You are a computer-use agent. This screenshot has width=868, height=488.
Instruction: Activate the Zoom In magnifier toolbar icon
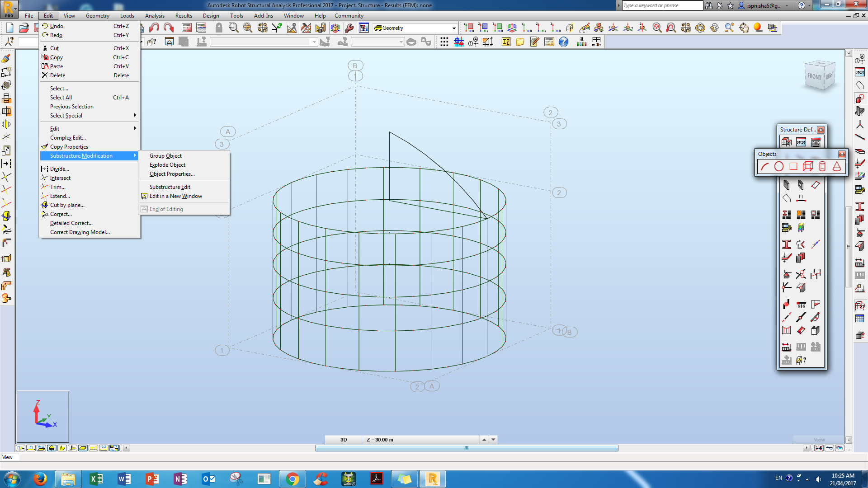[728, 28]
